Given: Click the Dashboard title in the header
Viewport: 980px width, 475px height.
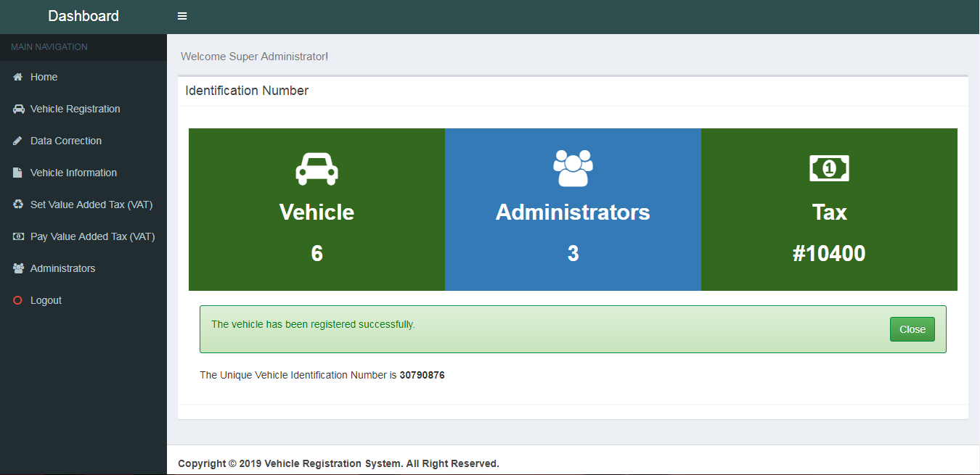Looking at the screenshot, I should click(83, 15).
